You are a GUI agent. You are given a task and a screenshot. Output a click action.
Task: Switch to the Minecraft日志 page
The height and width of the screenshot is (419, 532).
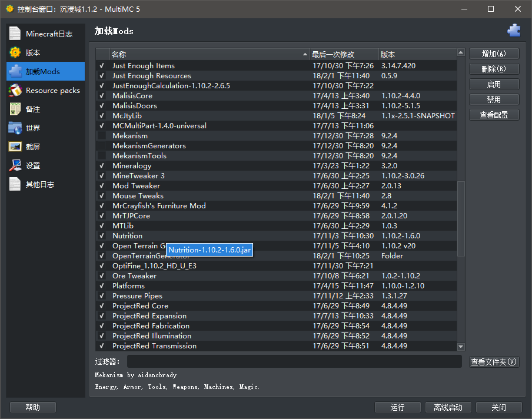45,34
